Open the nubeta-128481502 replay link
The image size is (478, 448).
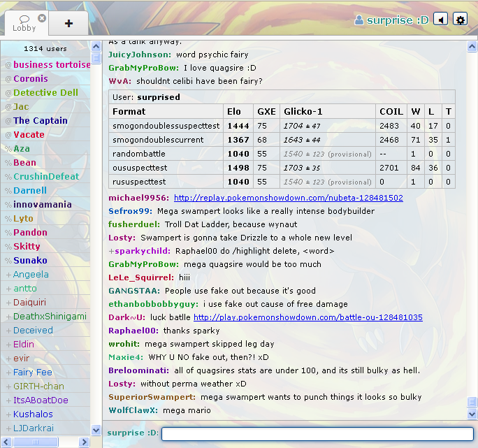coord(289,198)
